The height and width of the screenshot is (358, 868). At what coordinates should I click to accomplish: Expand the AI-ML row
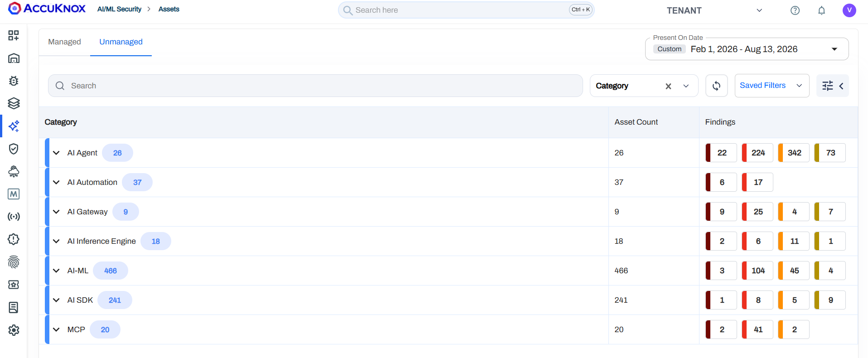click(x=56, y=271)
